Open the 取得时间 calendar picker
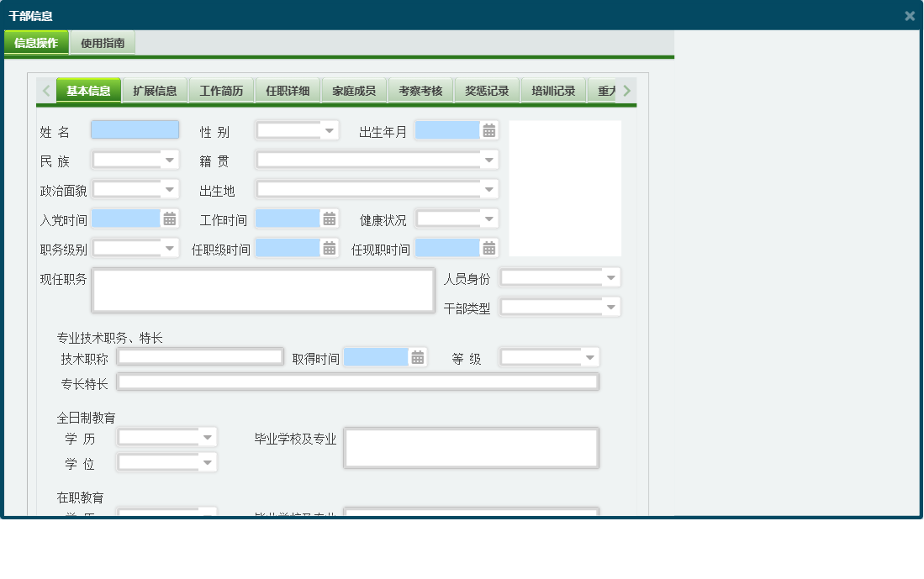Image resolution: width=924 pixels, height=579 pixels. click(x=419, y=356)
